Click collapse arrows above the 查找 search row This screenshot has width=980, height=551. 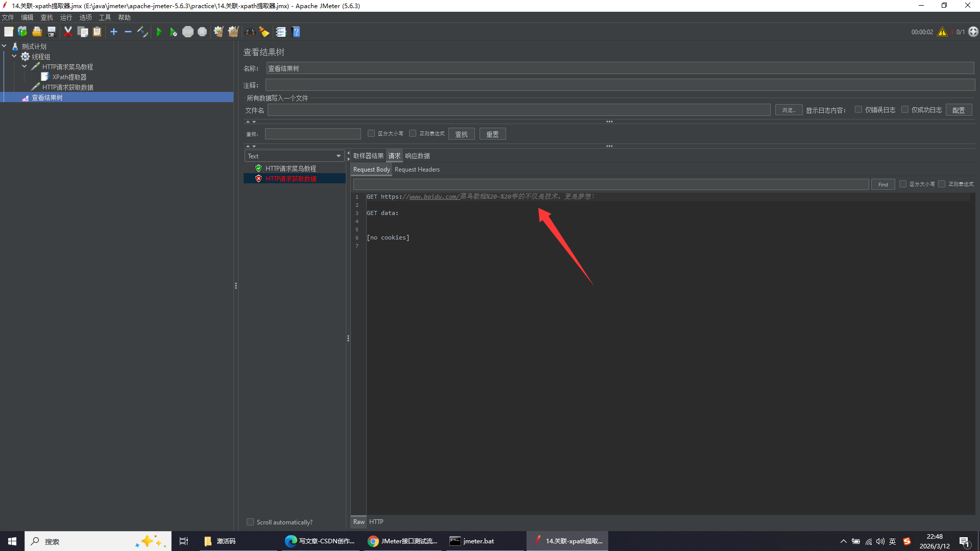251,122
